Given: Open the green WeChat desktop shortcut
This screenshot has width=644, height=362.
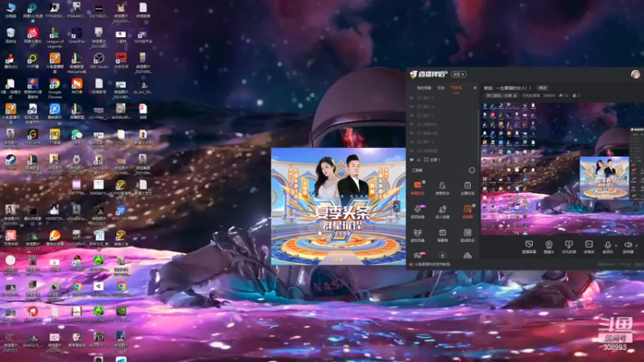Looking at the screenshot, I should coord(76,137).
